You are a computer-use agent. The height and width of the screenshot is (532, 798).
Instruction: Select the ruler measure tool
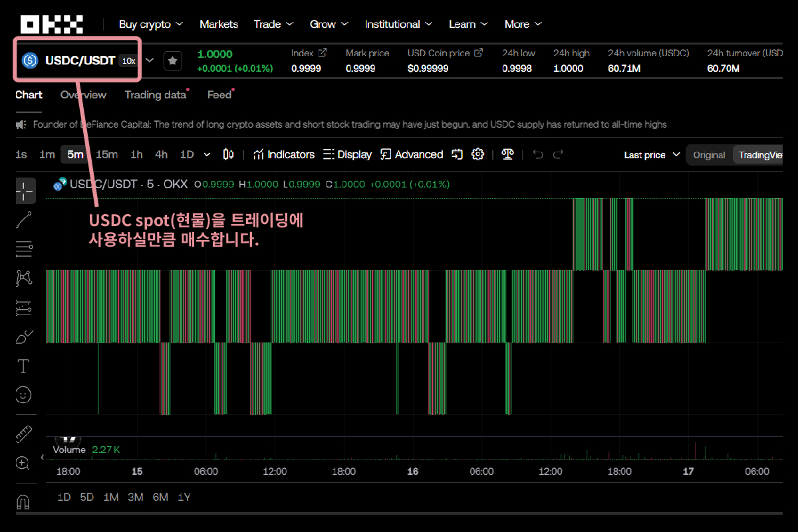tap(24, 434)
